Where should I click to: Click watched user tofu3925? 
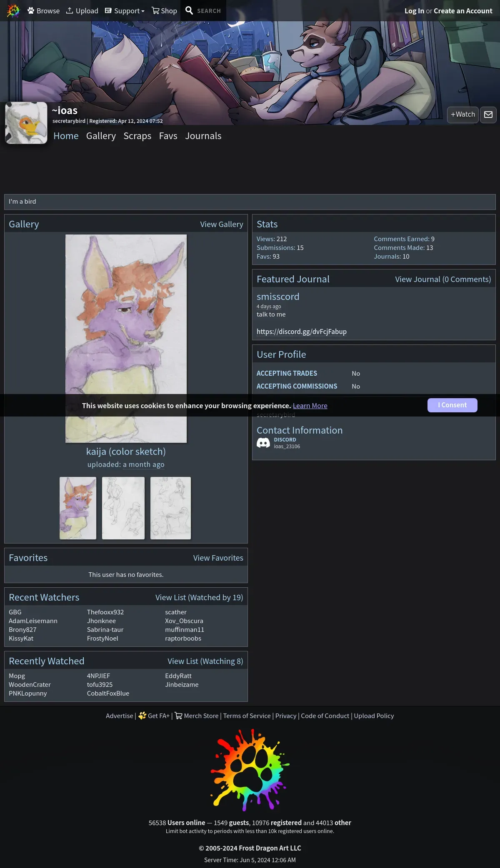click(100, 684)
